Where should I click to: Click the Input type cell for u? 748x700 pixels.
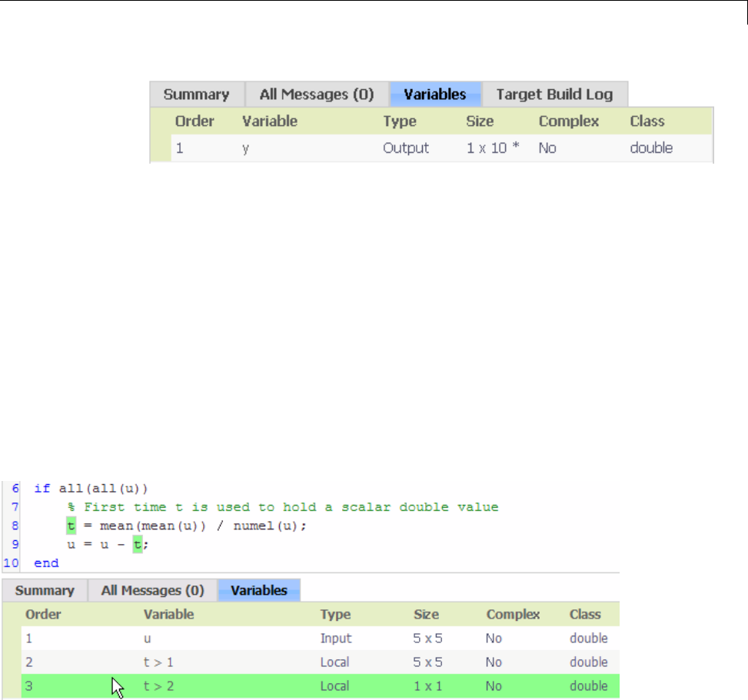(336, 638)
